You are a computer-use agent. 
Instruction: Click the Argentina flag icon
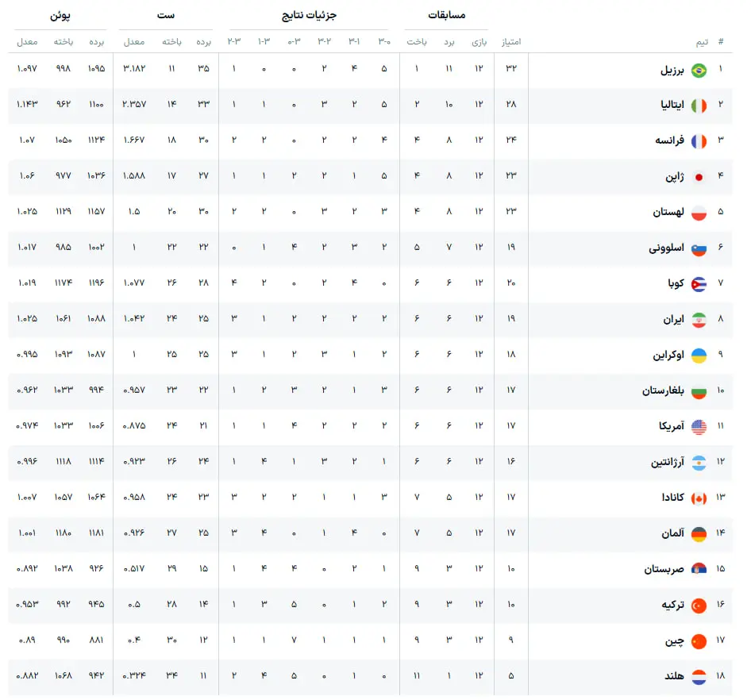pos(699,463)
